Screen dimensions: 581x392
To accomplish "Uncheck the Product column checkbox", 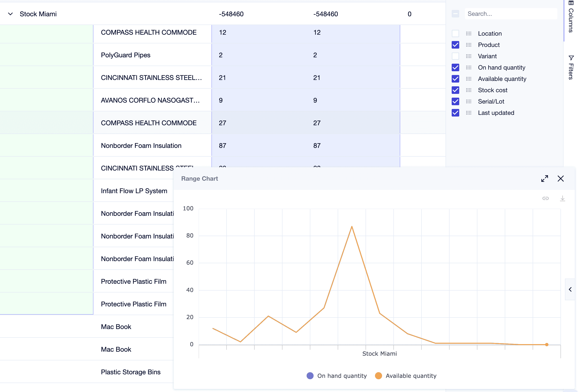I will coord(455,45).
